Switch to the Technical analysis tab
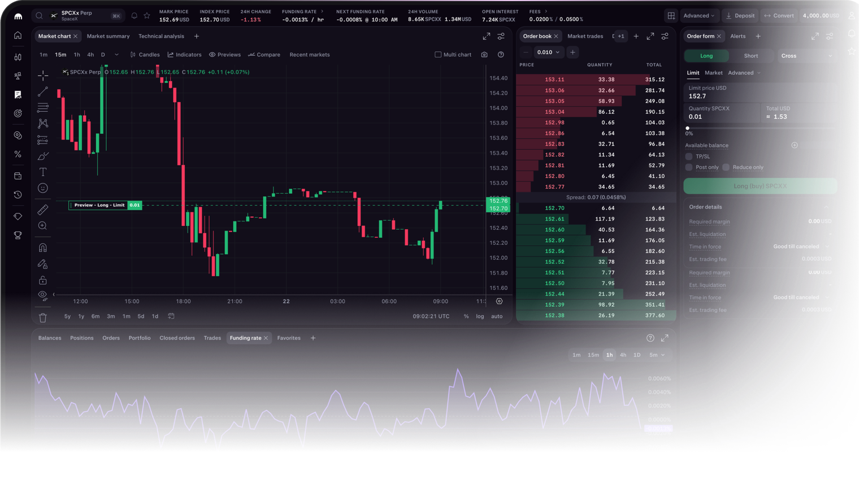868x492 pixels. pyautogui.click(x=161, y=36)
